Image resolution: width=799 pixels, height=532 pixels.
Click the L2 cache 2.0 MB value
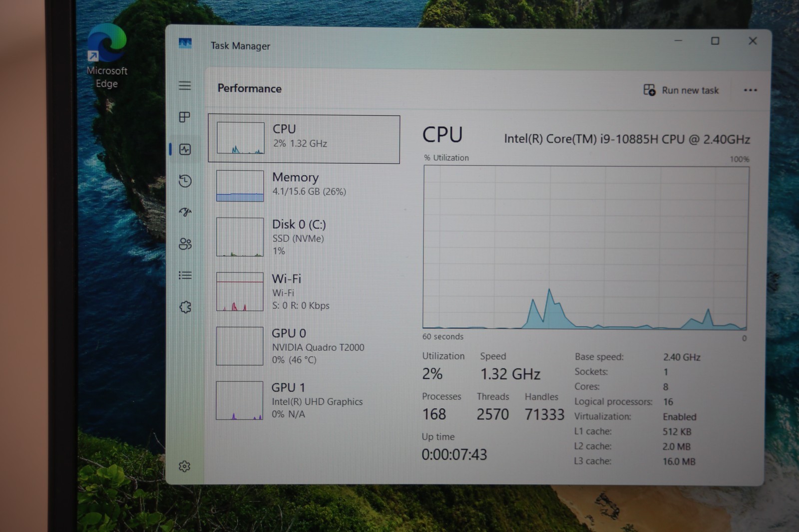[x=677, y=447]
